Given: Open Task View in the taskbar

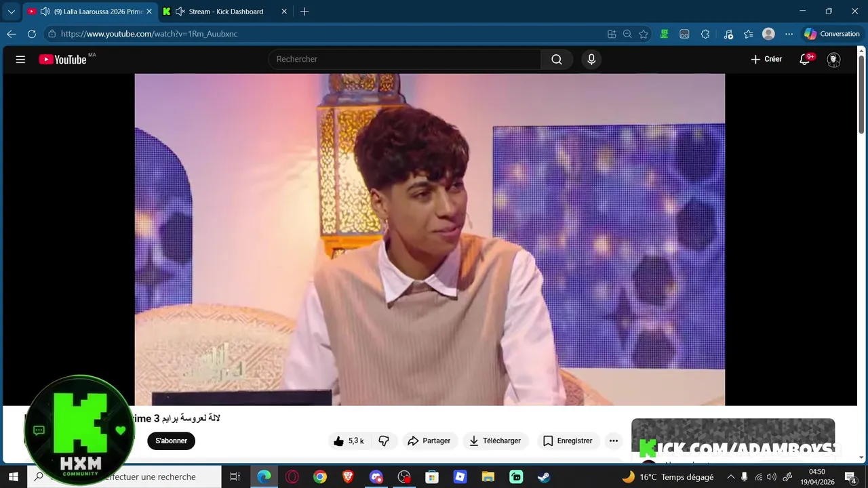Looking at the screenshot, I should click(x=235, y=477).
